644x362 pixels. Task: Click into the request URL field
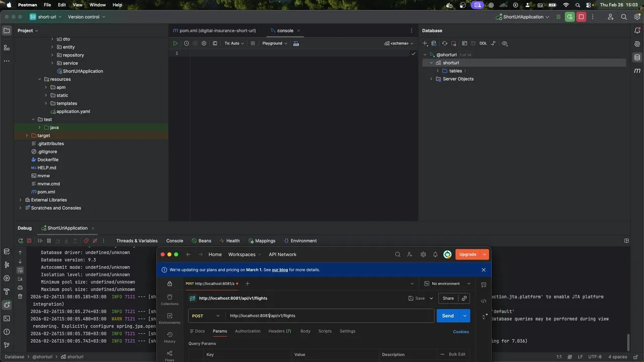(x=330, y=316)
